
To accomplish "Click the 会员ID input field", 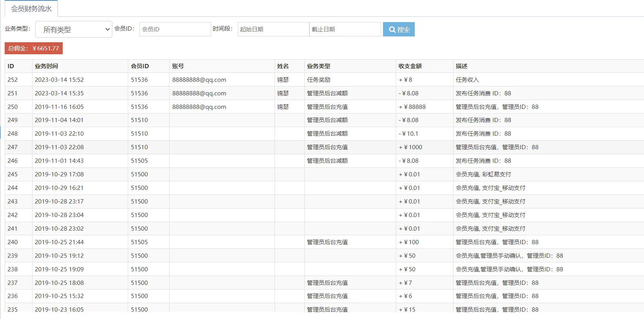I will 175,29.
